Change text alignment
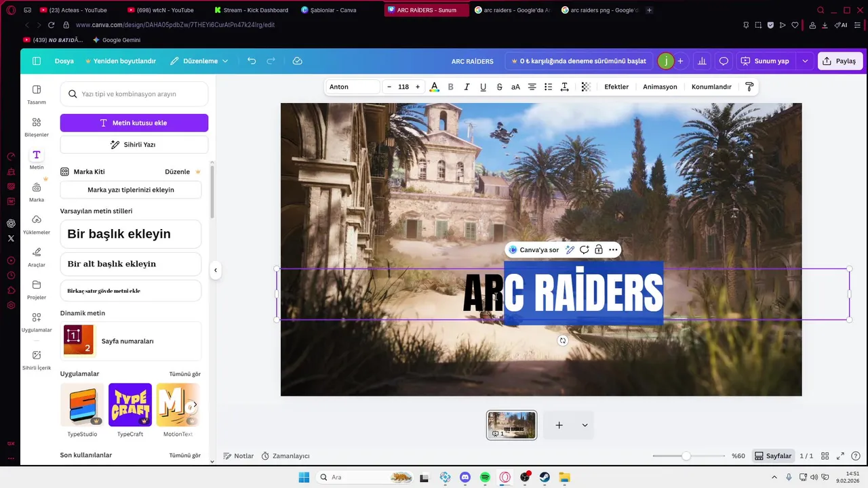 [x=532, y=87]
